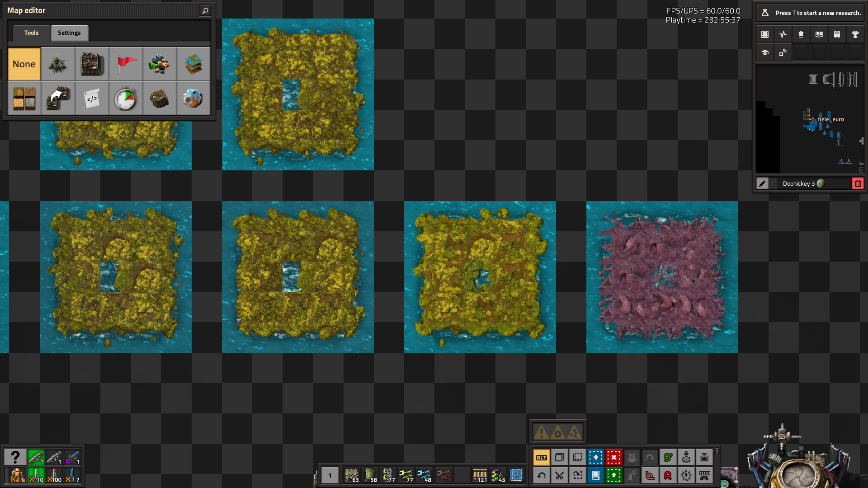
Task: Select the red flag forces tool
Action: coord(126,64)
